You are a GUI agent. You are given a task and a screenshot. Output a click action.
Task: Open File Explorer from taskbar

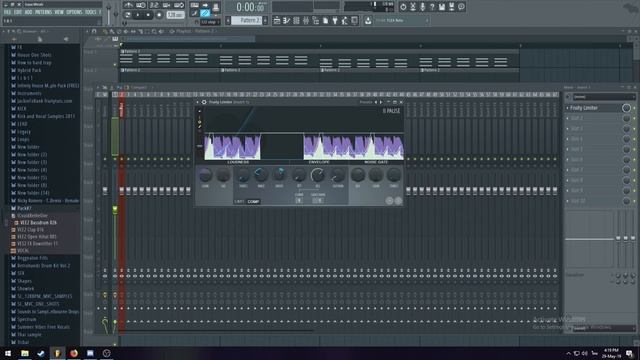pyautogui.click(x=25, y=353)
